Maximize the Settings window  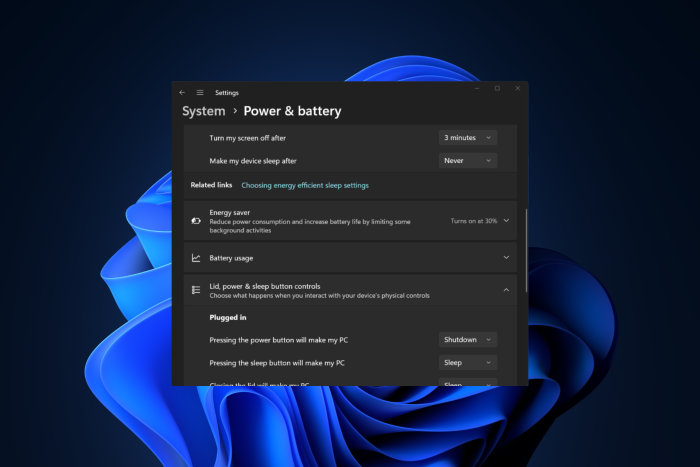(x=497, y=88)
